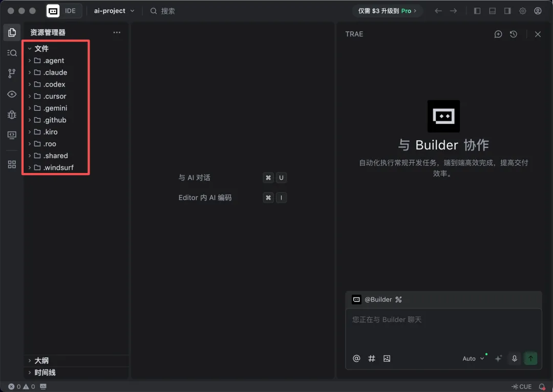Click the @Builder agent tag

point(378,300)
